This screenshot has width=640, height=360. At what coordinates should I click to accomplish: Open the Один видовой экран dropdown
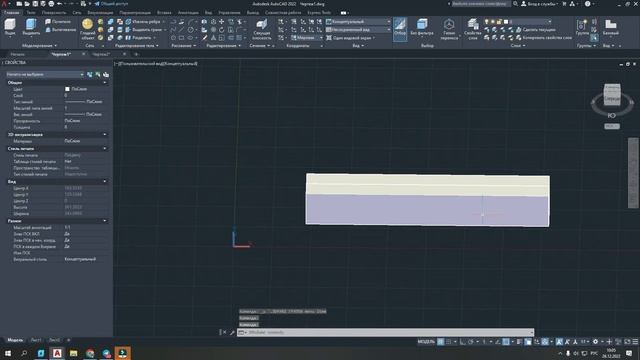point(350,38)
